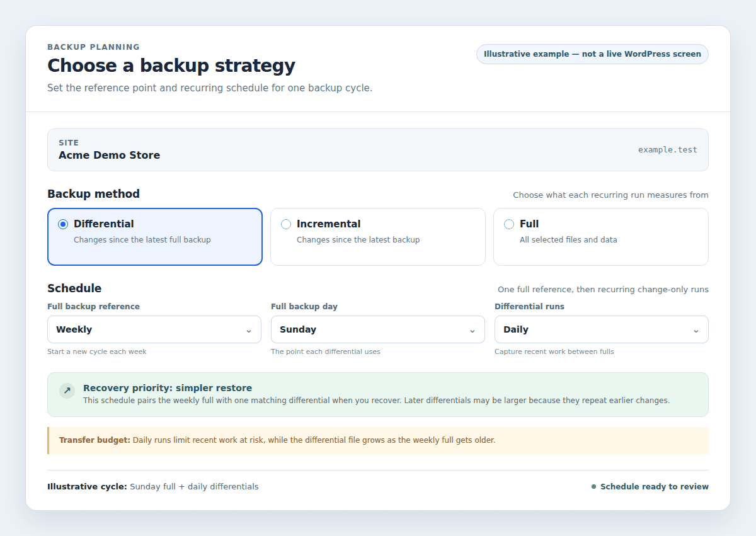Viewport: 756px width, 536px height.
Task: Click the One full reference, then recurring note
Action: point(603,290)
